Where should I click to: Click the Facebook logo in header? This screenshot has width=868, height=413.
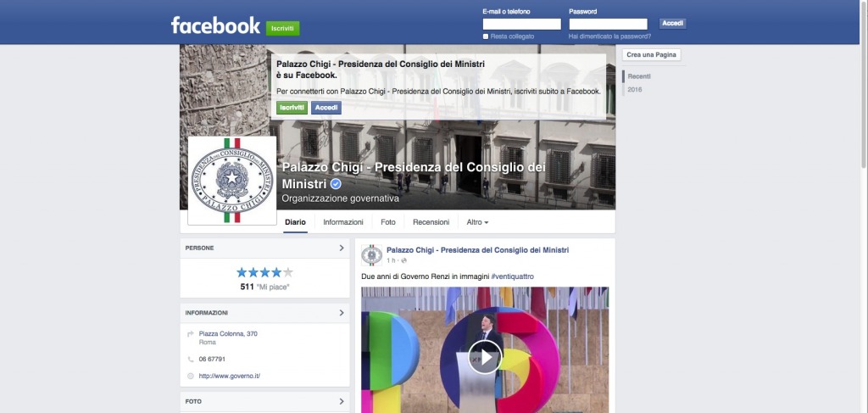pos(215,25)
